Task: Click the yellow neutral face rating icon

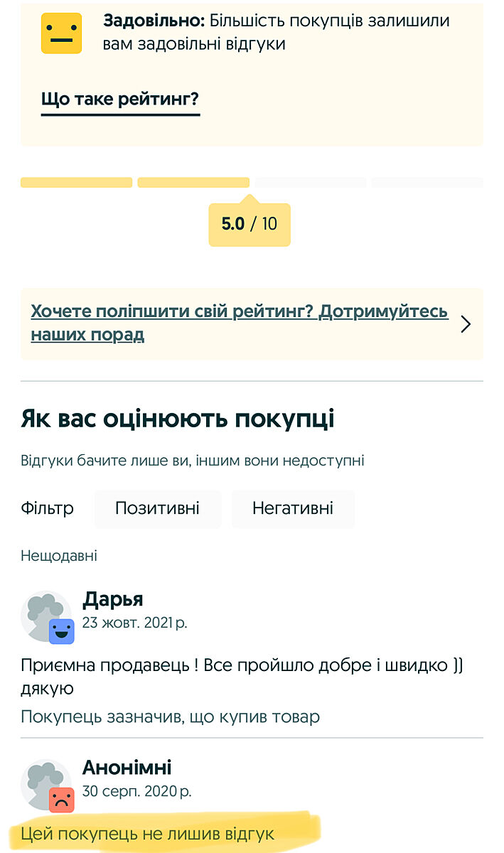Action: click(x=61, y=33)
